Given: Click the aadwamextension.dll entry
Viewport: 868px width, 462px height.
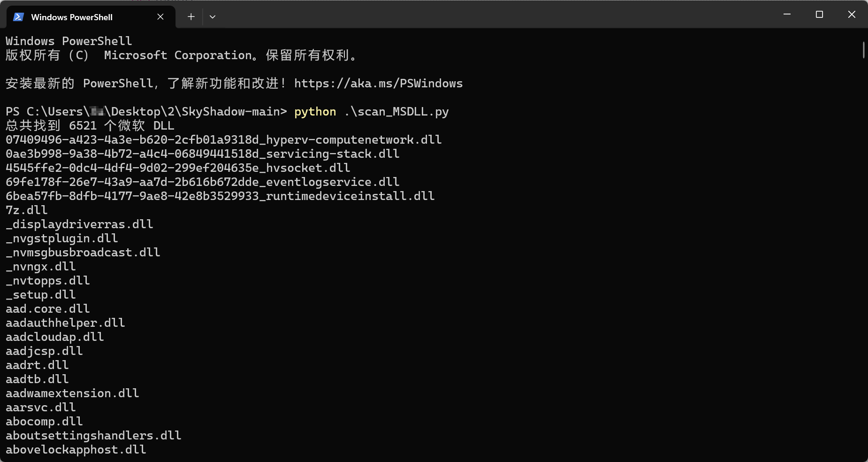Looking at the screenshot, I should tap(72, 393).
